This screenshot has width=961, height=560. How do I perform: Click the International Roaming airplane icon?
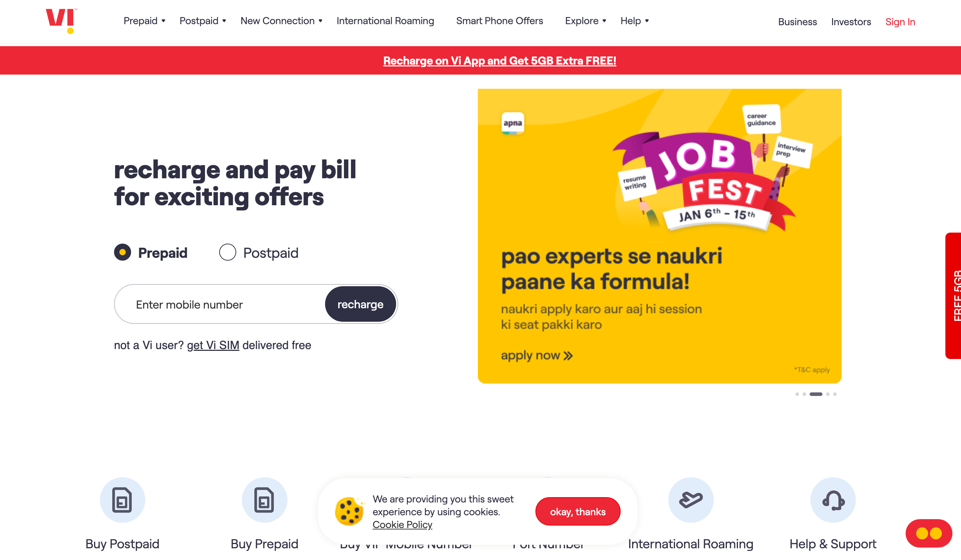pos(690,500)
